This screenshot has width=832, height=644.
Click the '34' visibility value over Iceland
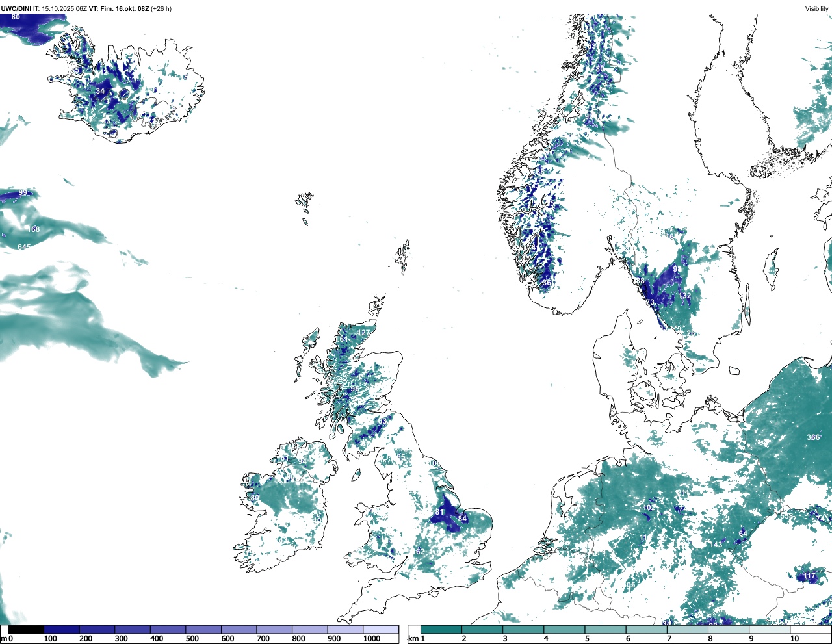100,92
